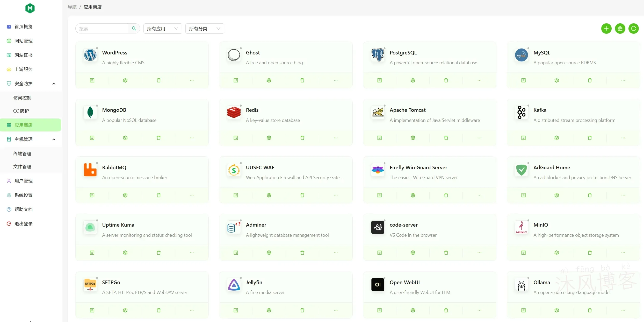Click the 导航 breadcrumb link
This screenshot has width=644, height=322.
click(72, 7)
